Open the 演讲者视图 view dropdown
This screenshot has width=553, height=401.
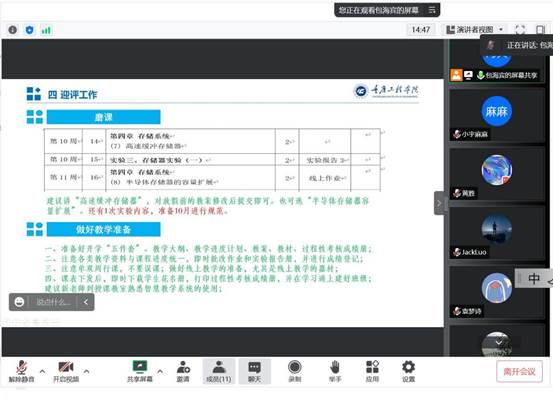pyautogui.click(x=474, y=30)
